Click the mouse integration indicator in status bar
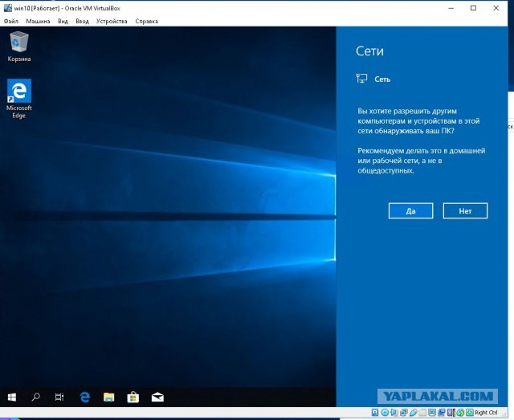Image resolution: width=514 pixels, height=420 pixels. pyautogui.click(x=460, y=413)
